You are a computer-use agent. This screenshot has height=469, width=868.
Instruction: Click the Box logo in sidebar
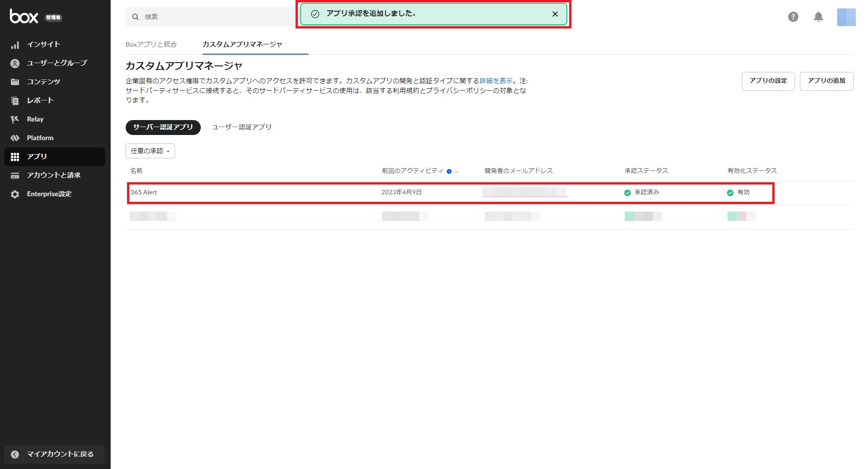click(24, 17)
